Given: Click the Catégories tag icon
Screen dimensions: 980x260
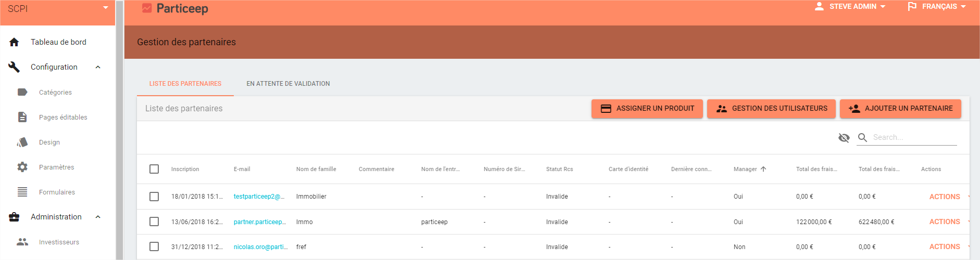Looking at the screenshot, I should (22, 92).
